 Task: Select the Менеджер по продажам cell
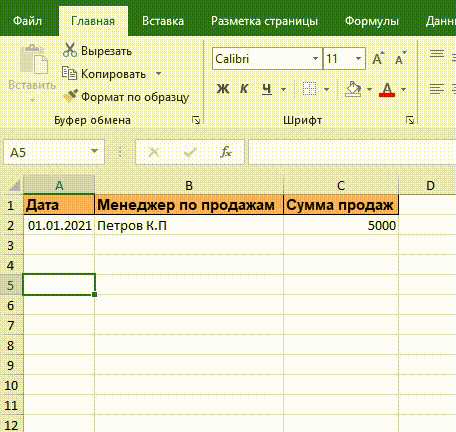tap(189, 205)
